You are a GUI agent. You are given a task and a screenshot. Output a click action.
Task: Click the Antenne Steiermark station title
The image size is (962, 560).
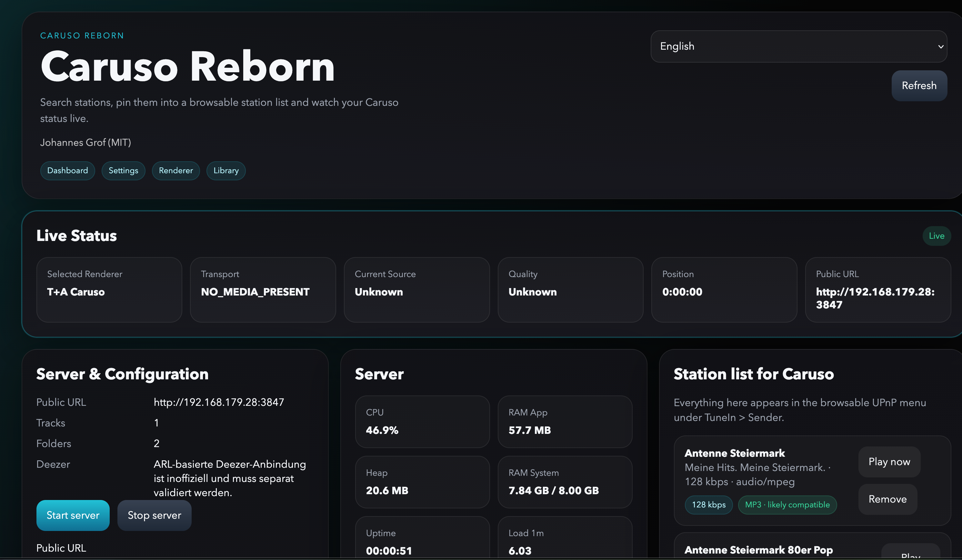point(735,453)
